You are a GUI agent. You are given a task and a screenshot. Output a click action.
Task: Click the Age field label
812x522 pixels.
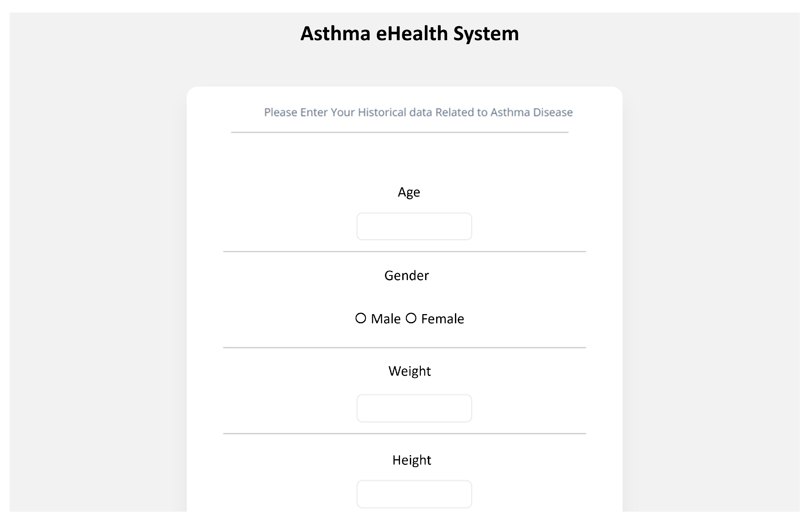409,192
